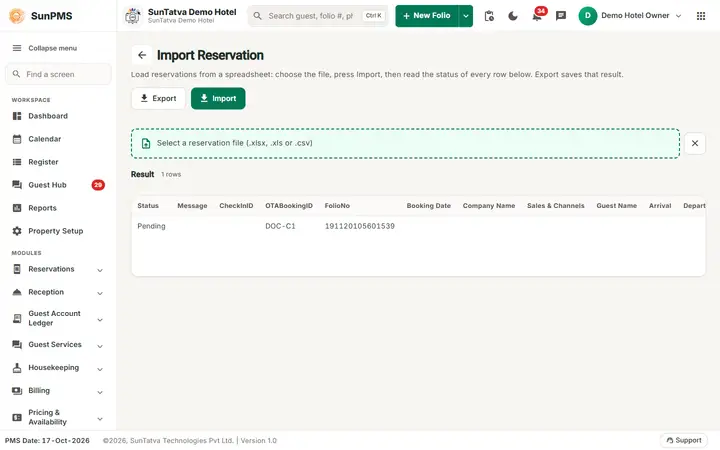Open Calendar from the sidebar
720x450 pixels.
[x=58, y=139]
